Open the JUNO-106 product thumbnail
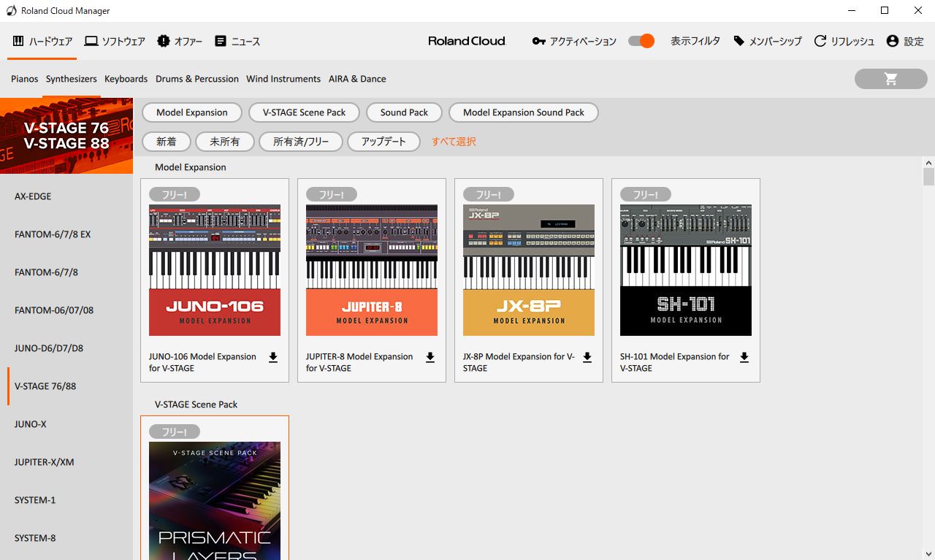 pyautogui.click(x=215, y=270)
